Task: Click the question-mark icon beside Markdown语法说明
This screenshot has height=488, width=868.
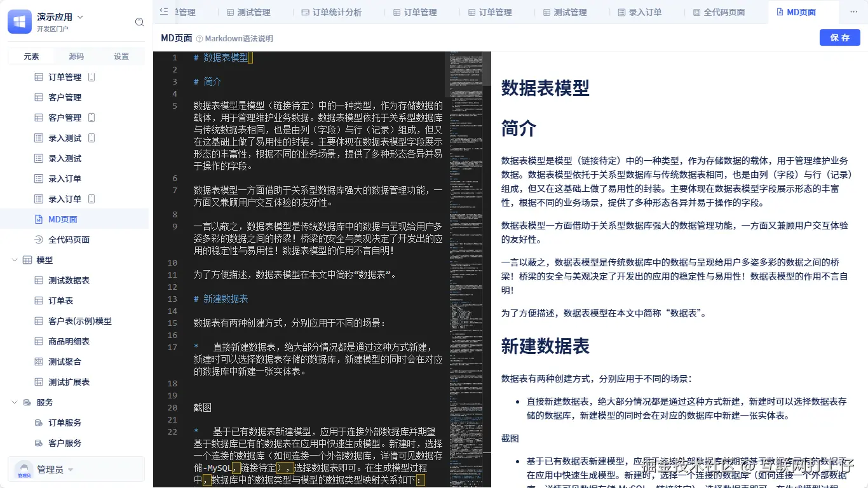Action: [200, 39]
